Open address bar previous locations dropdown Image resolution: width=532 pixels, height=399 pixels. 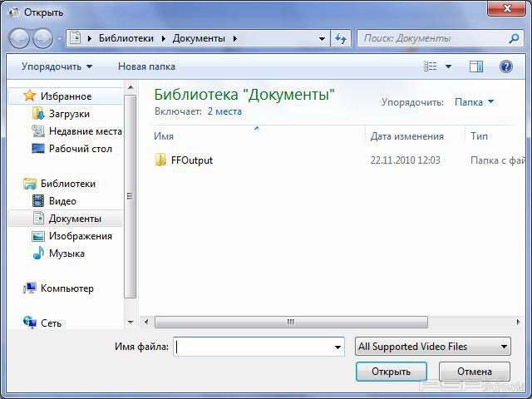[322, 39]
